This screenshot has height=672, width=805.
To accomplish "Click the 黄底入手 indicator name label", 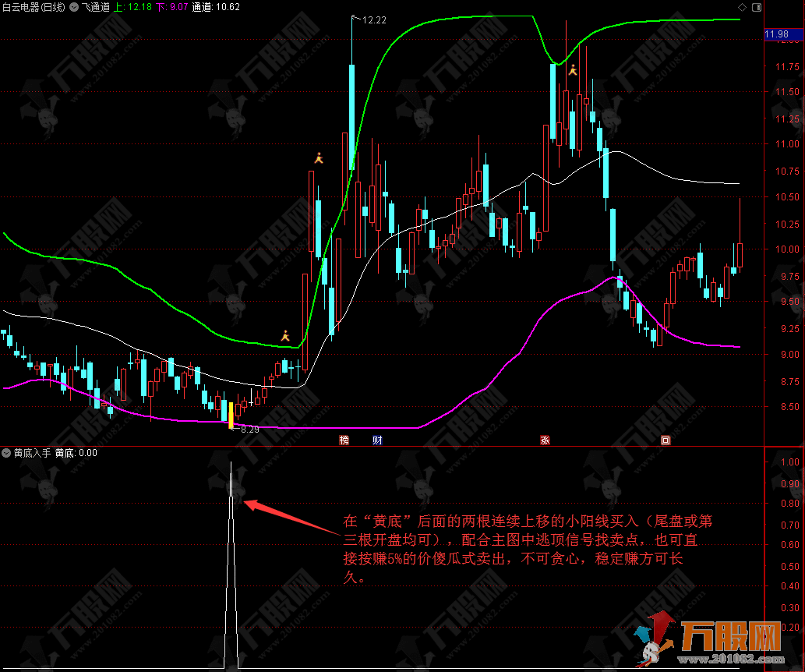I will pyautogui.click(x=32, y=453).
